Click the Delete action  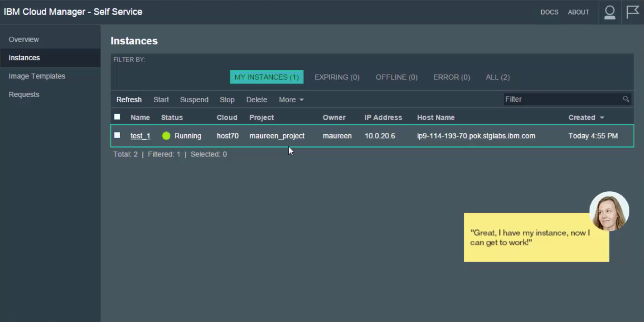point(257,100)
